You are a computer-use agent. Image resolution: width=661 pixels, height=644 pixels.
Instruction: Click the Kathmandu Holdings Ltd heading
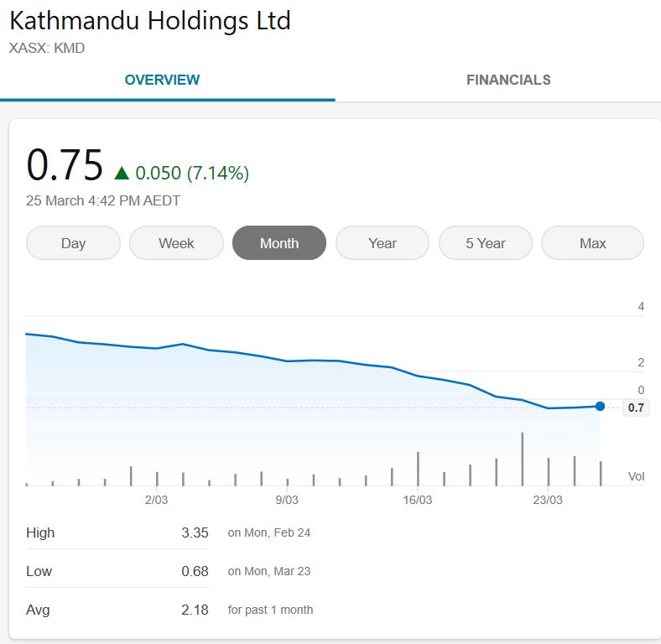coord(150,20)
